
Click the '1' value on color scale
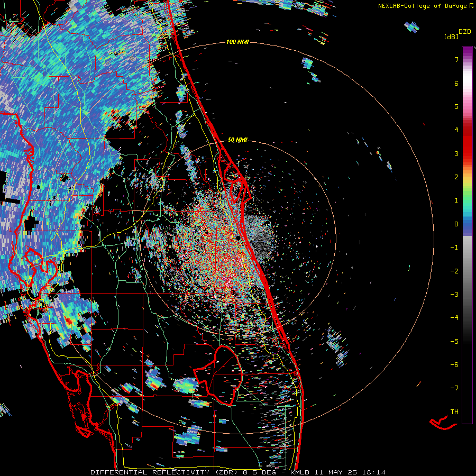[x=456, y=200]
